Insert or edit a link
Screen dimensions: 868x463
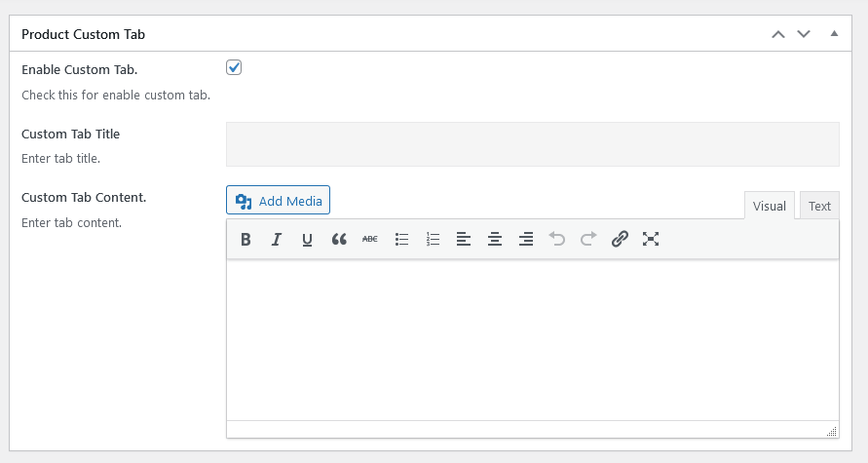click(620, 239)
